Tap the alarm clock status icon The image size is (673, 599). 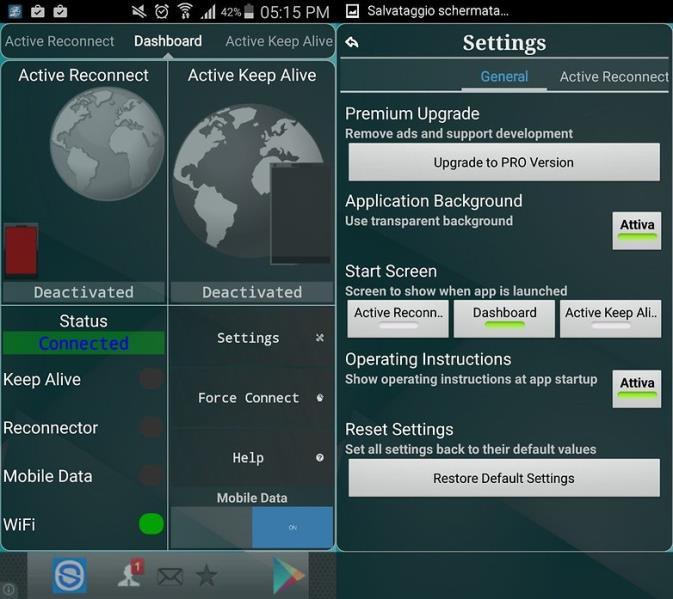[x=162, y=11]
